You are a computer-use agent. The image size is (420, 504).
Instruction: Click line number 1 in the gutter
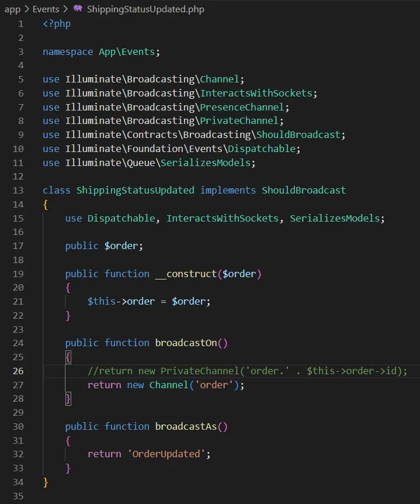tap(21, 24)
